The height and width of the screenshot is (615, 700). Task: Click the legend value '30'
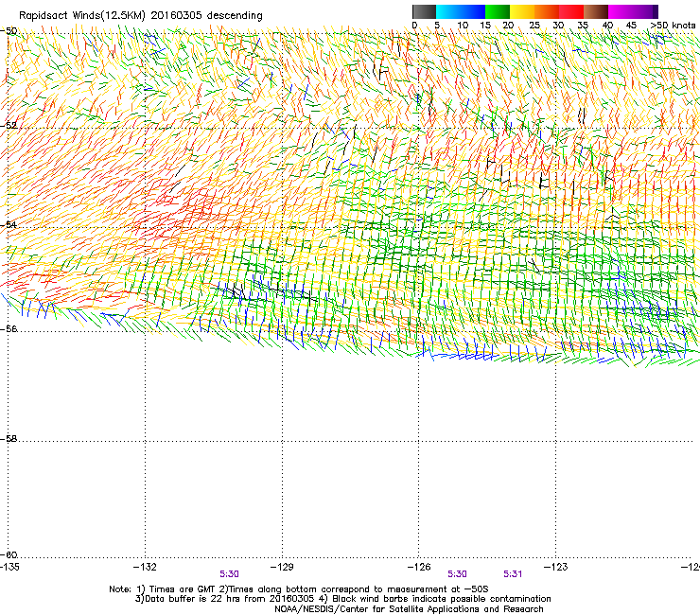click(558, 26)
